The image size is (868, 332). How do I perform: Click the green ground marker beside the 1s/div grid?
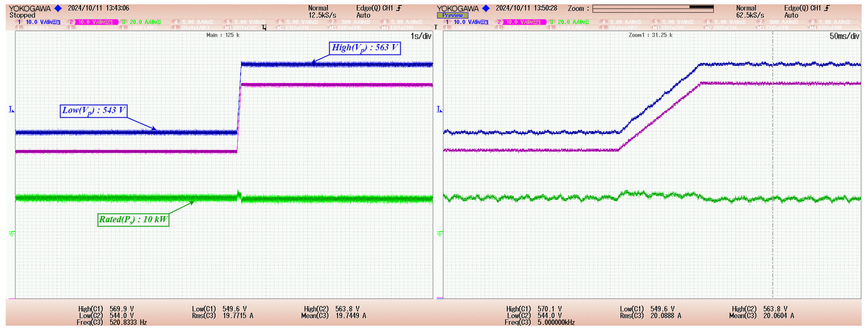coord(11,233)
